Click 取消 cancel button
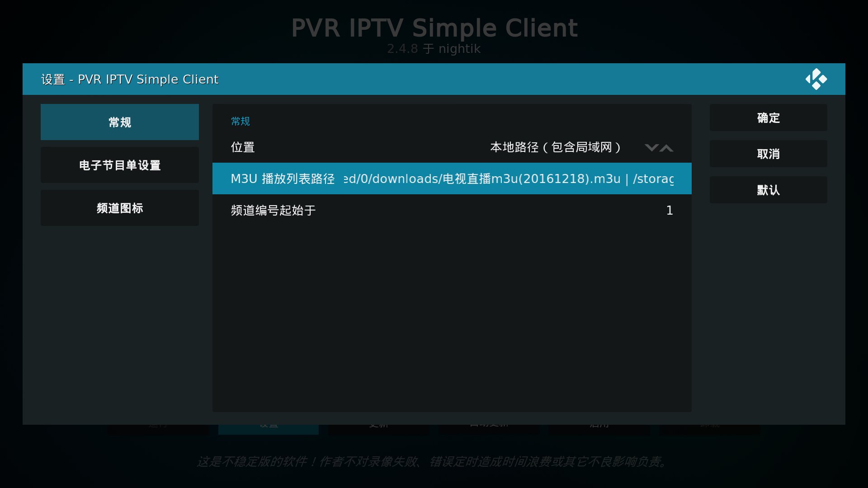The width and height of the screenshot is (868, 488). tap(769, 154)
